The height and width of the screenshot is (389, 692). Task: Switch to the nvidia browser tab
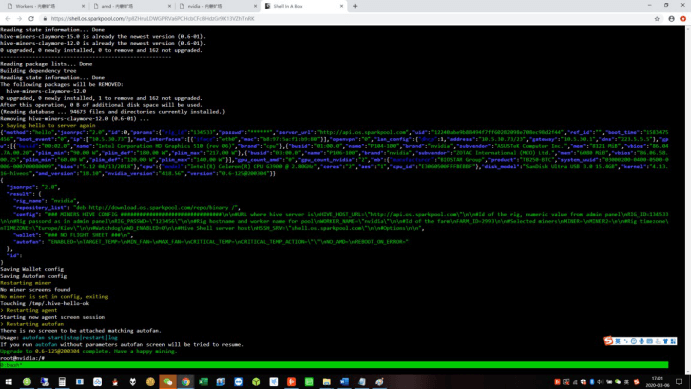[x=217, y=6]
